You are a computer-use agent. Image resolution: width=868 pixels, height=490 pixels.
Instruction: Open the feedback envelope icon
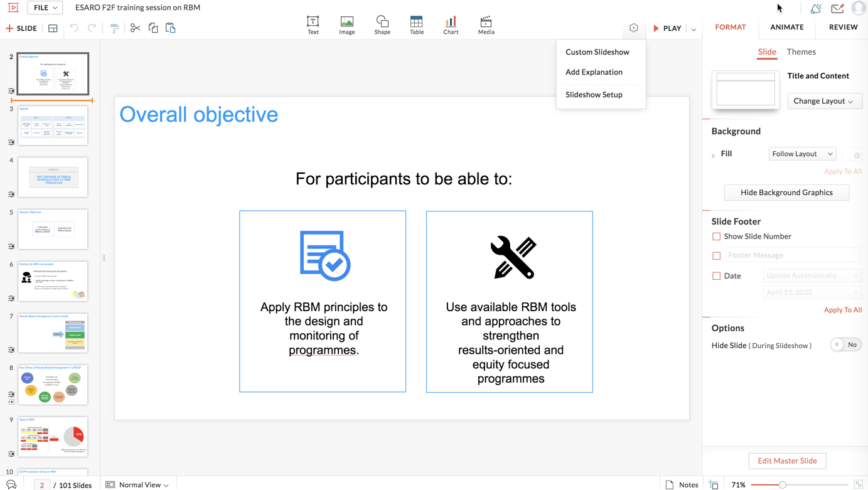[837, 8]
